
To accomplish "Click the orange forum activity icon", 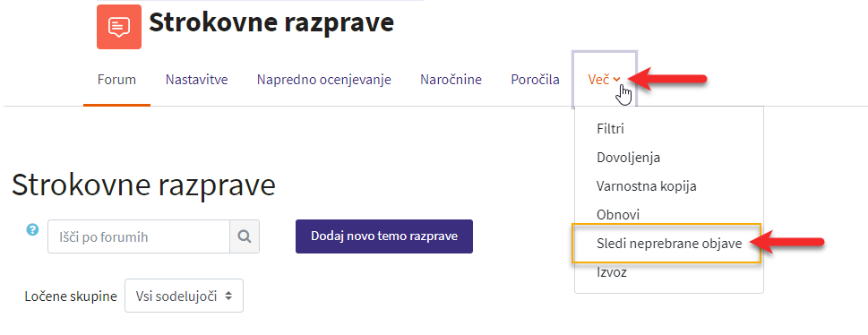I will click(119, 27).
